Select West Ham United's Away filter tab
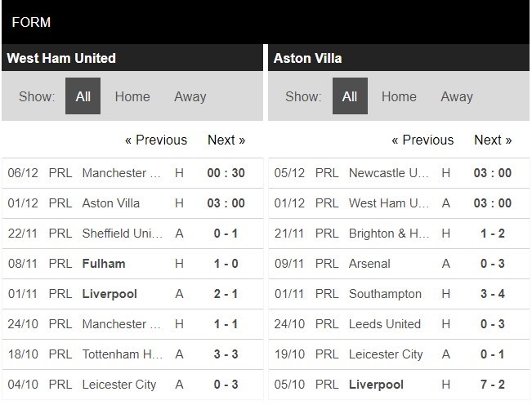 pos(190,96)
